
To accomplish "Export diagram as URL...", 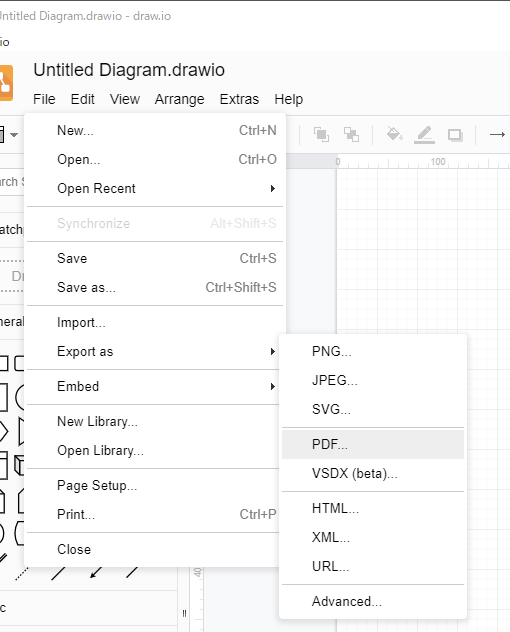I will click(x=373, y=566).
